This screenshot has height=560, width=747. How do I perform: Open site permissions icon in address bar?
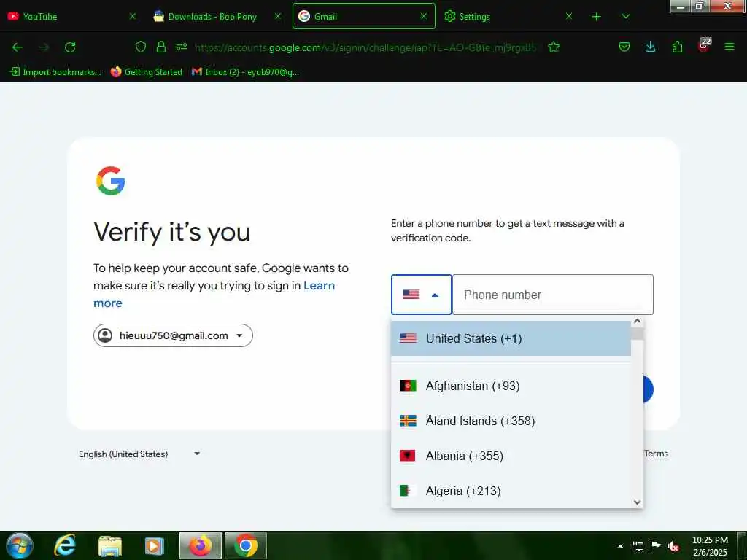(182, 47)
